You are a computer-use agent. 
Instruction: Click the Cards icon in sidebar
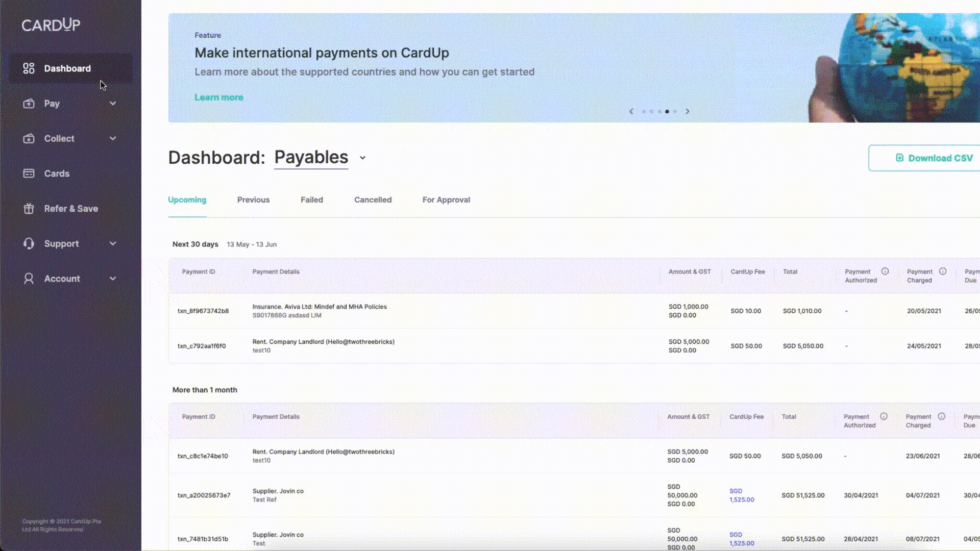pyautogui.click(x=28, y=173)
